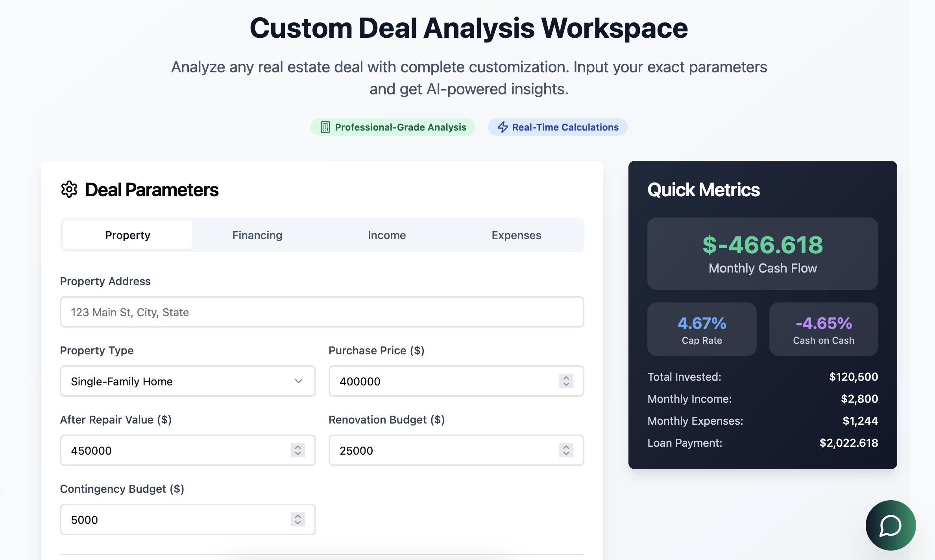Click the lightning bolt Real-Time icon
The width and height of the screenshot is (935, 560).
[x=503, y=127]
